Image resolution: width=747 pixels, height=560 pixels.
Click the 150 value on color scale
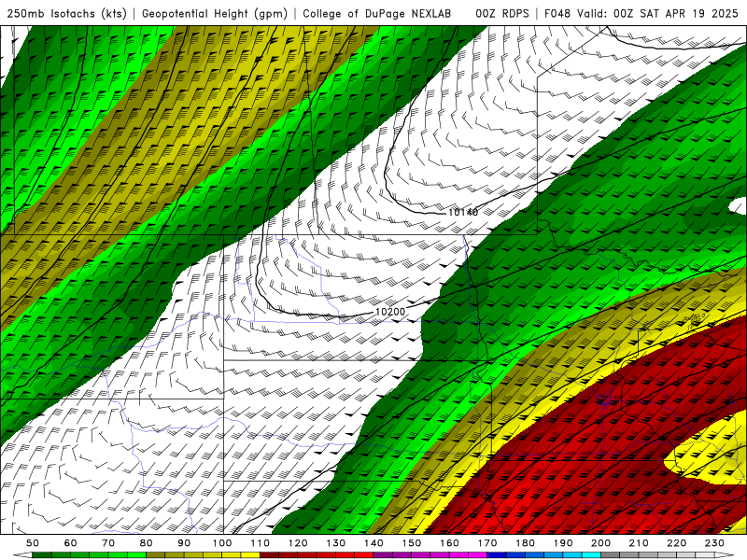412,543
